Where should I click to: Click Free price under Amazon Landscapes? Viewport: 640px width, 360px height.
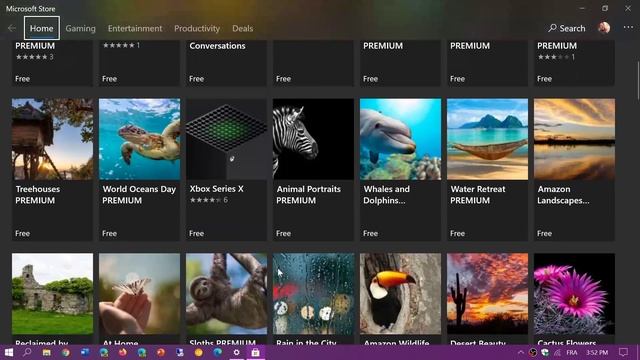coord(544,233)
